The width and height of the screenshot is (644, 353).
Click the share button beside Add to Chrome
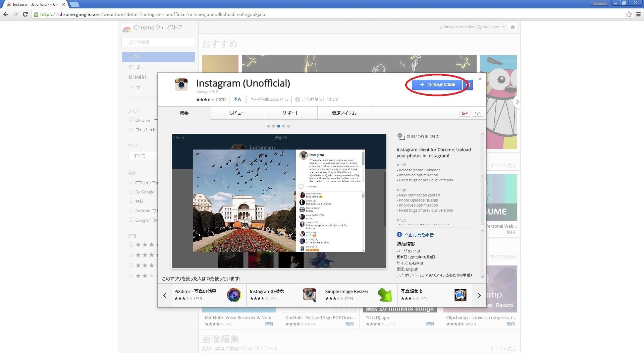tap(469, 85)
